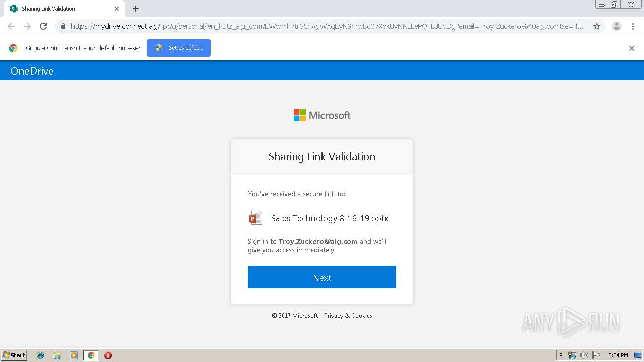The width and height of the screenshot is (644, 362).
Task: Click the Next button
Action: 322,277
